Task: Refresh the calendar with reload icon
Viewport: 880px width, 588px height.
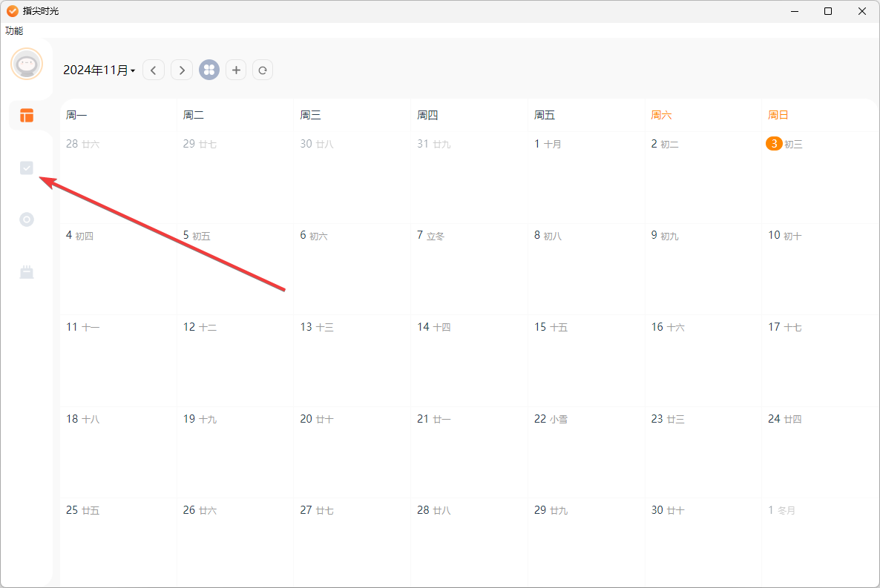Action: click(263, 70)
